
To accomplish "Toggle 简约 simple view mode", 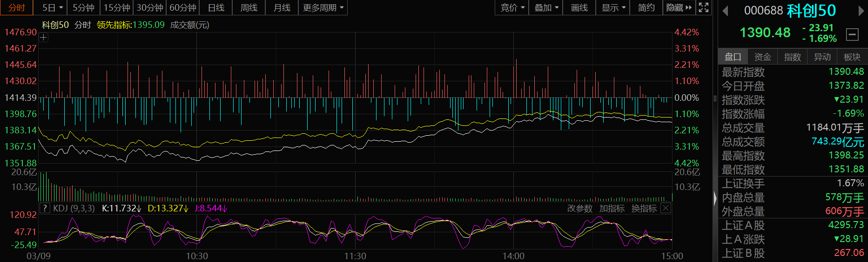I will pos(646,8).
